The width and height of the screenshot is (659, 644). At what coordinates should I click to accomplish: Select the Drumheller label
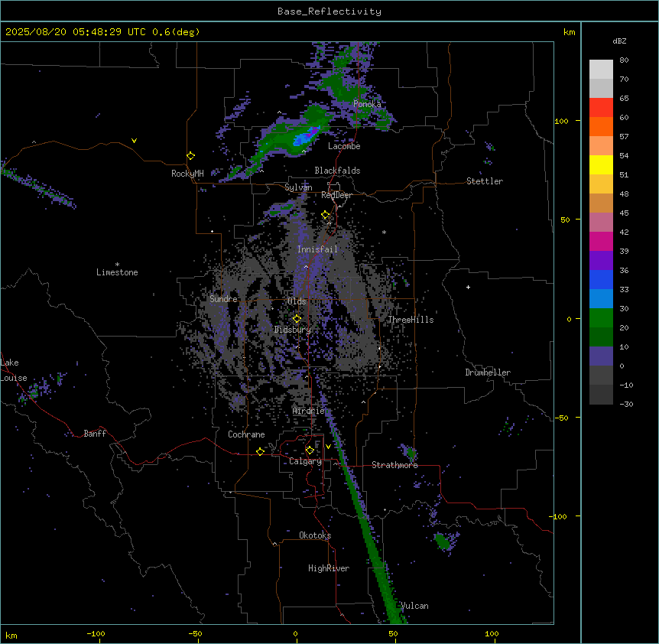(488, 372)
